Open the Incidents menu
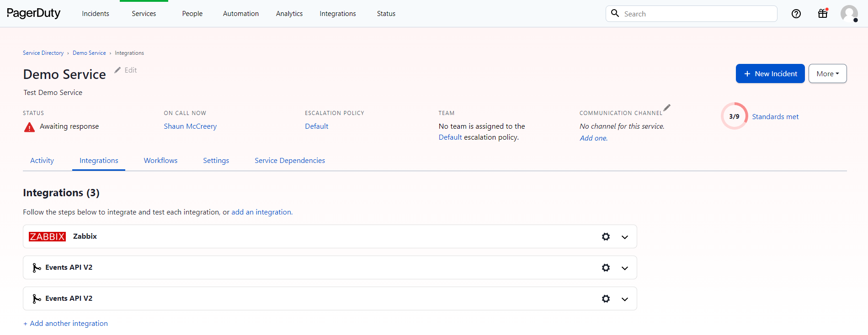868x335 pixels. 96,14
